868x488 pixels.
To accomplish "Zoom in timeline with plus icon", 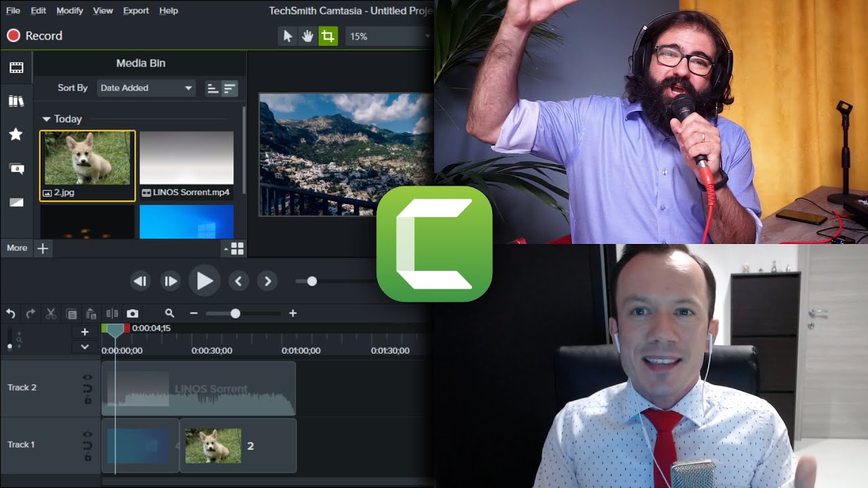I will (293, 313).
